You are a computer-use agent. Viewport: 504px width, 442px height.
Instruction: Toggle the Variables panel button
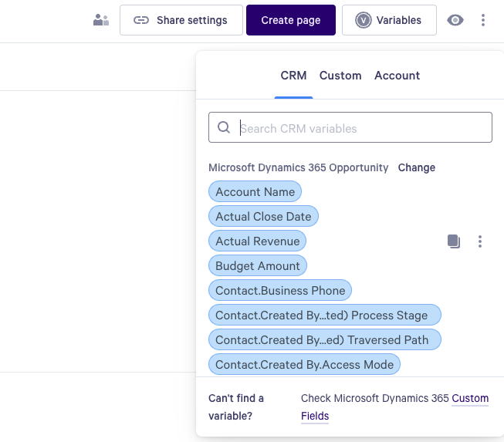[x=389, y=20]
